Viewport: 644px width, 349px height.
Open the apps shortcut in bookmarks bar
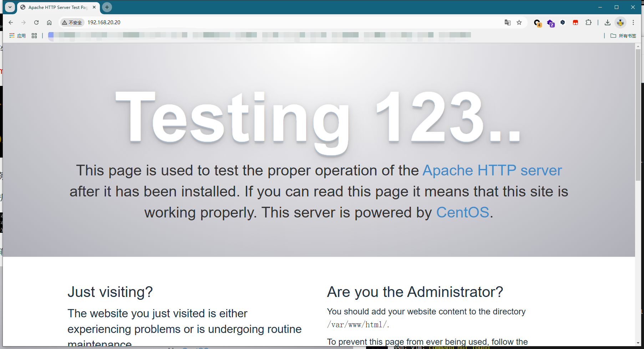(x=17, y=36)
